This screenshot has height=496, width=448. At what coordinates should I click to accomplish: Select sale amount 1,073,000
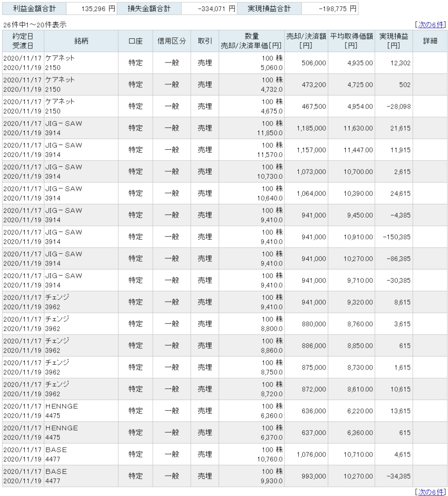[311, 172]
